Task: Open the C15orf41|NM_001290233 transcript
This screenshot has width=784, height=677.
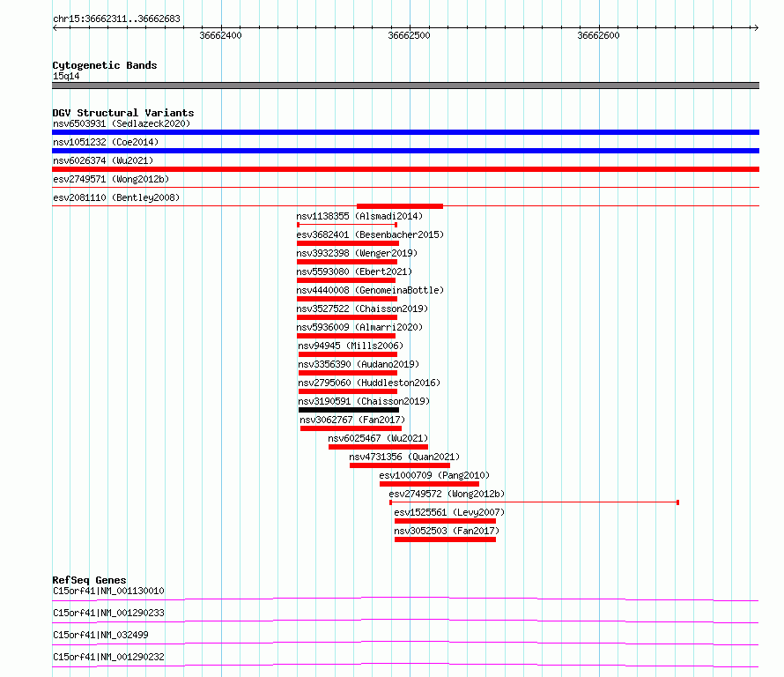Action: point(108,613)
